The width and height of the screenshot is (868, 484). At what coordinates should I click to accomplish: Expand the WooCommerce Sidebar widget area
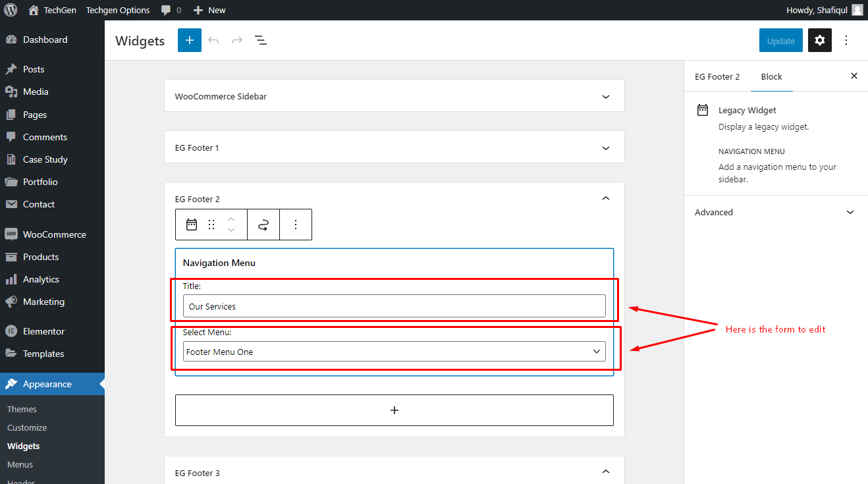tap(394, 96)
